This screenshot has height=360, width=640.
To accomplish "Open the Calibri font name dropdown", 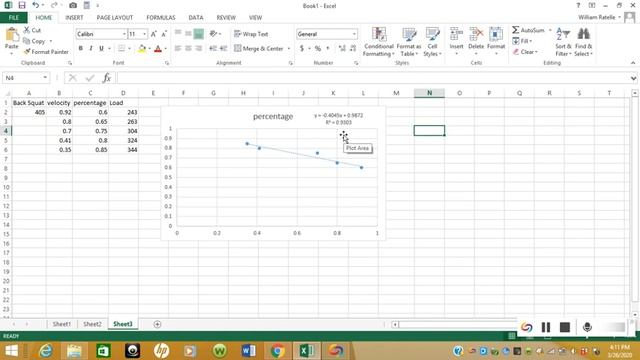I will coord(124,34).
